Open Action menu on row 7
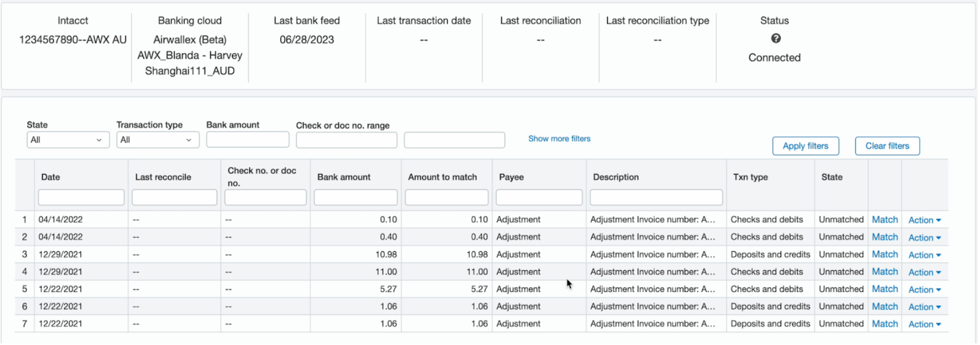980x345 pixels. (x=924, y=324)
